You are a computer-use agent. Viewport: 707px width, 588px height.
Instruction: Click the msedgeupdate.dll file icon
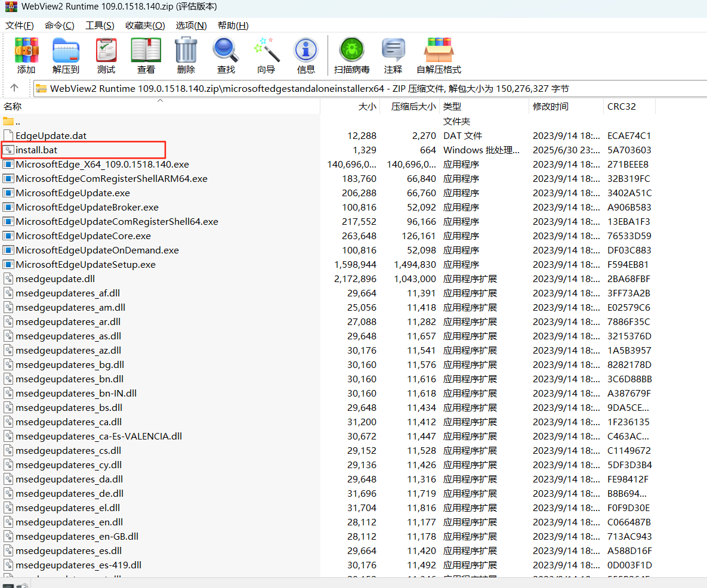point(8,278)
